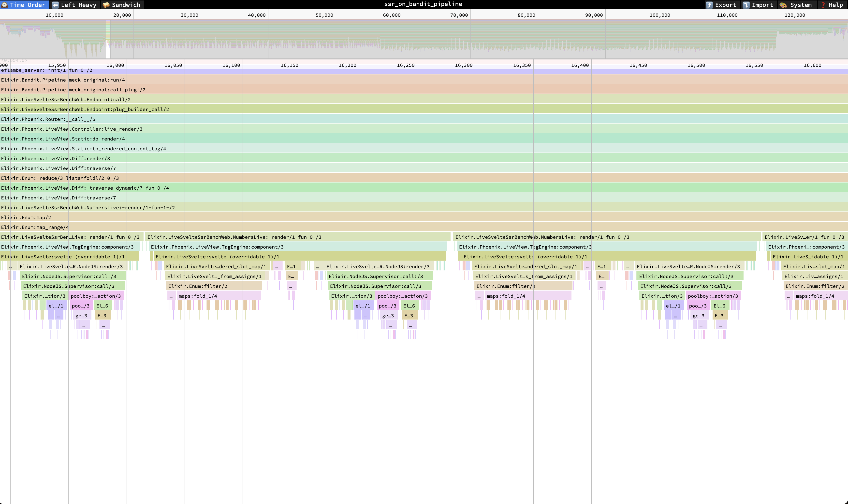Viewport: 848px width, 504px height.
Task: Select the Elixir.LiveSv…er/1-fun-0-/3 frame
Action: pos(805,237)
